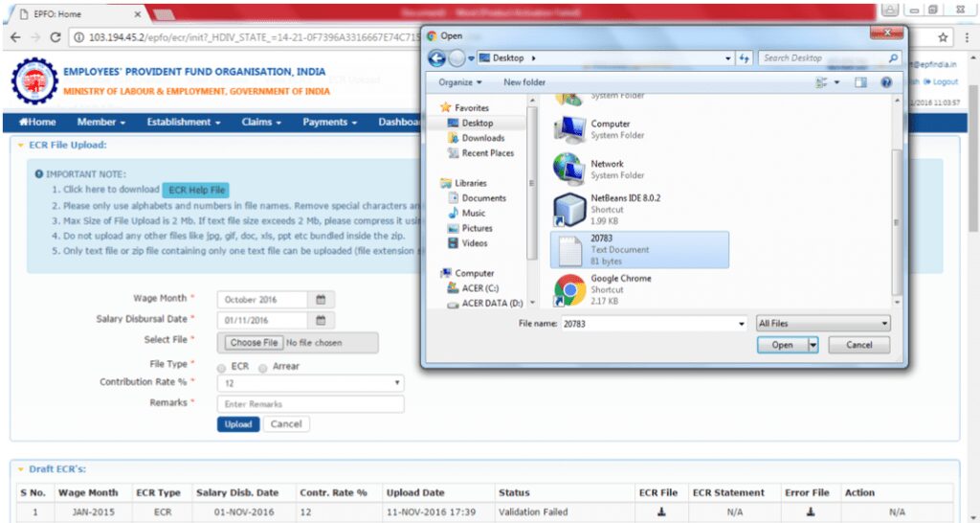Open the Member menu

[101, 123]
